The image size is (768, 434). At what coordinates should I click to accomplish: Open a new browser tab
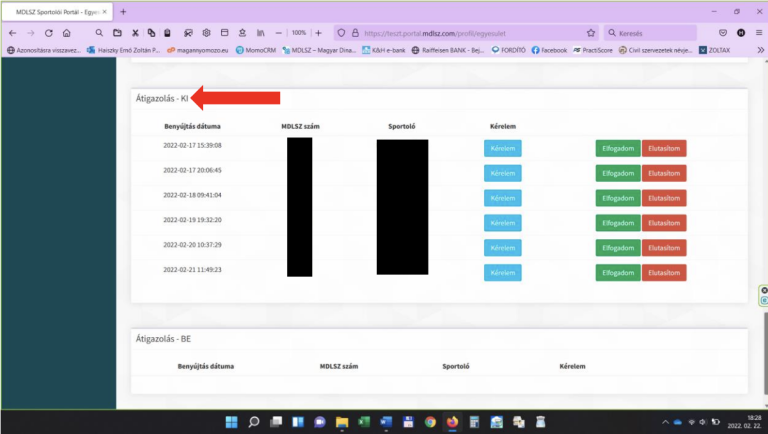coord(123,11)
